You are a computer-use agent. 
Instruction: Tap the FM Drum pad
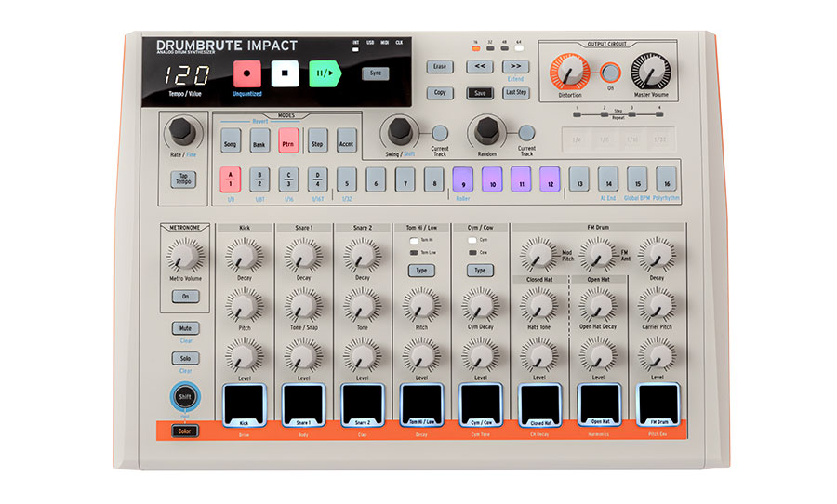(x=658, y=405)
